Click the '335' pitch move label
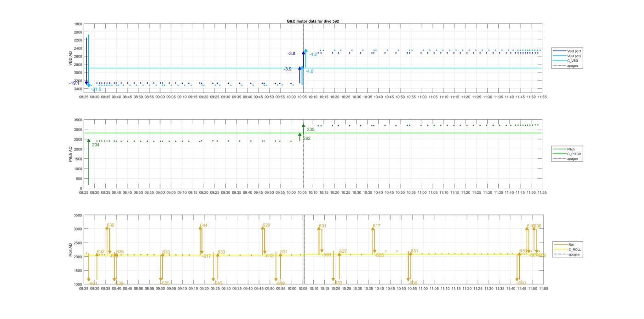The height and width of the screenshot is (319, 644). click(310, 130)
